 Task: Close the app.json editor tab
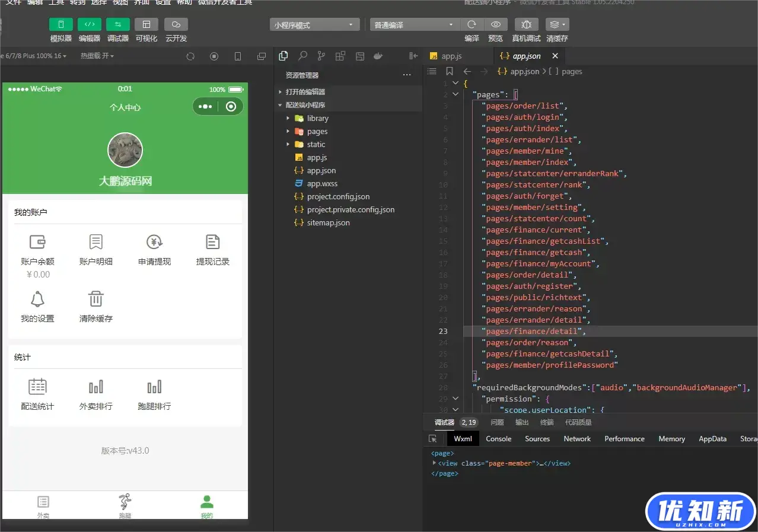[x=555, y=56]
